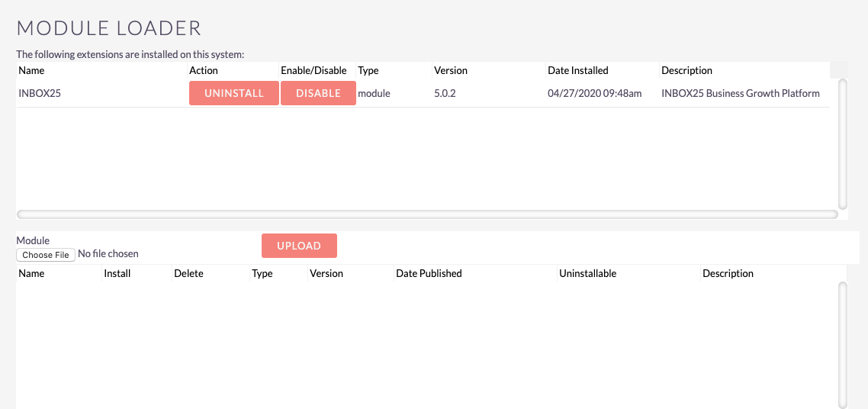Click the vertical scrollbar of installed extensions list
868x409 pixels.
point(843,143)
